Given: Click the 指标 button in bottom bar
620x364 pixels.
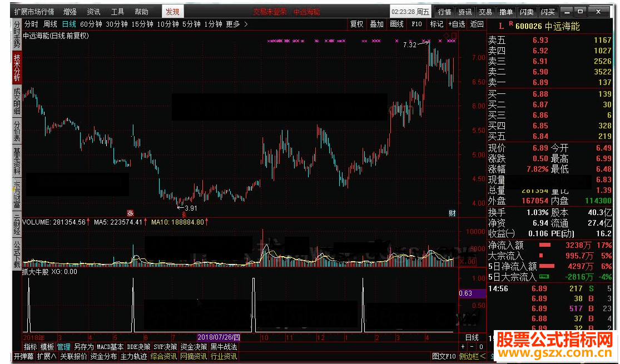Looking at the screenshot, I should coord(31,347).
